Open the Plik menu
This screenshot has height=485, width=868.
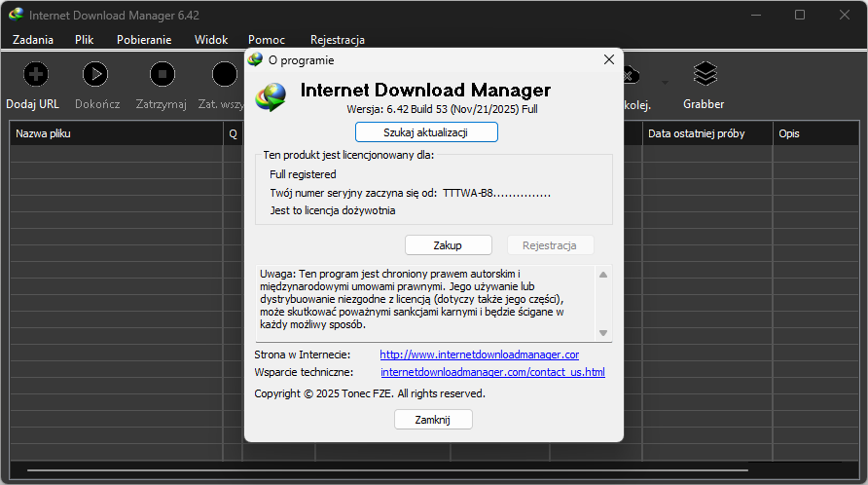point(84,40)
